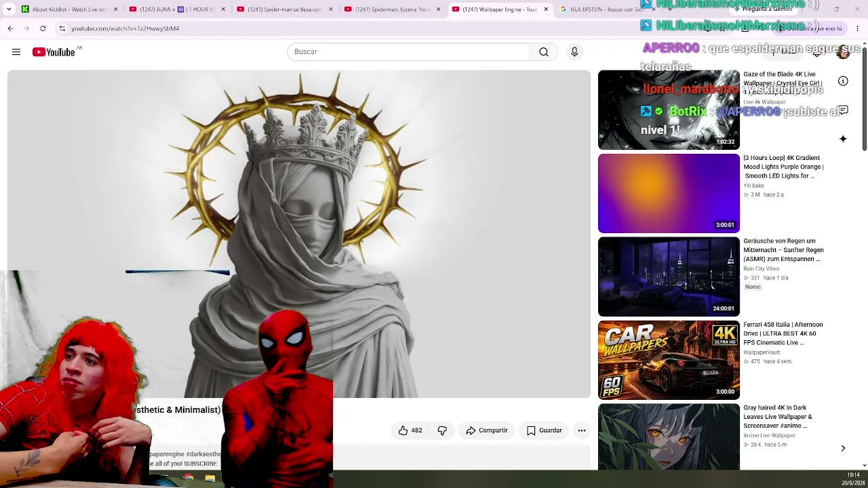View site information icon in address bar
Screen dimensions: 868x488
(x=62, y=28)
